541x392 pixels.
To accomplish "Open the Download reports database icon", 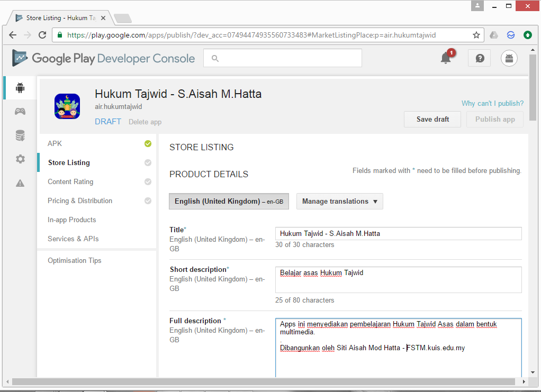I will (20, 135).
